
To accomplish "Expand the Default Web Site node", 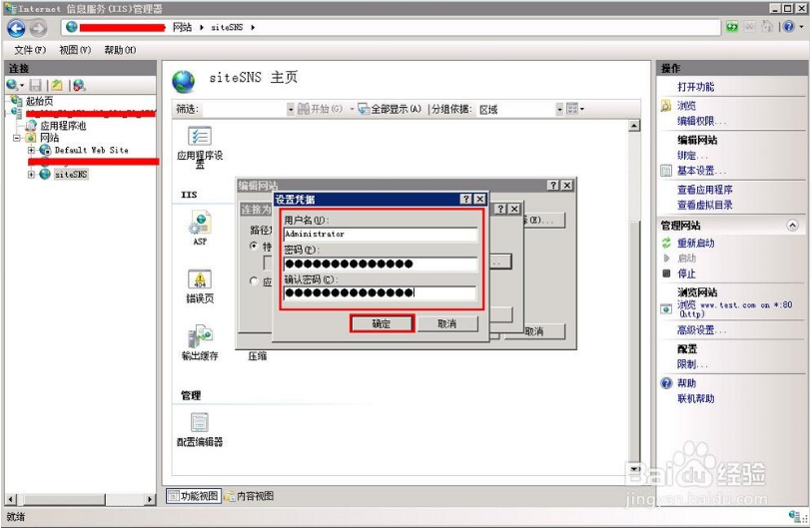I will point(32,150).
